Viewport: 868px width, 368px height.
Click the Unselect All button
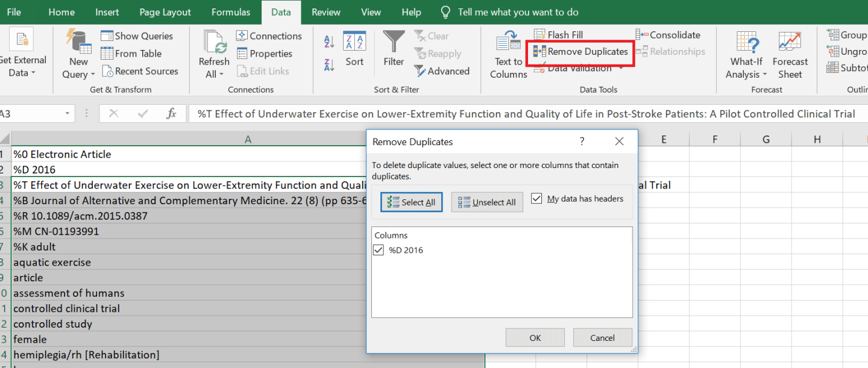pyautogui.click(x=486, y=202)
